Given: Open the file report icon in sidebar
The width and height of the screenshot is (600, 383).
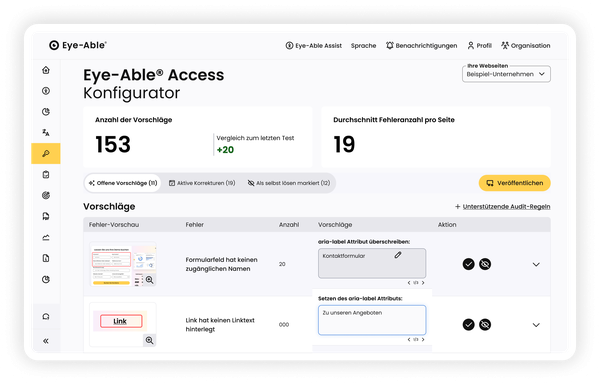Looking at the screenshot, I should point(46,258).
